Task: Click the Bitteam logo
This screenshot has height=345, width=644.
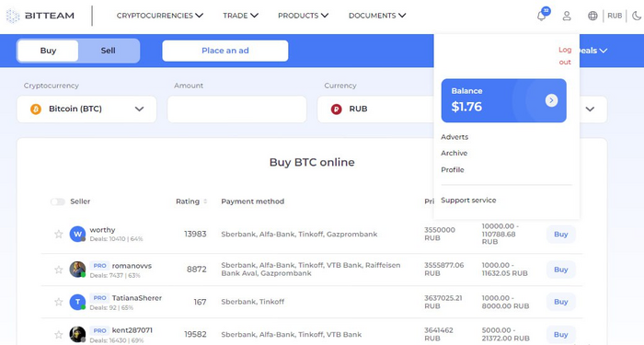Action: click(x=40, y=16)
